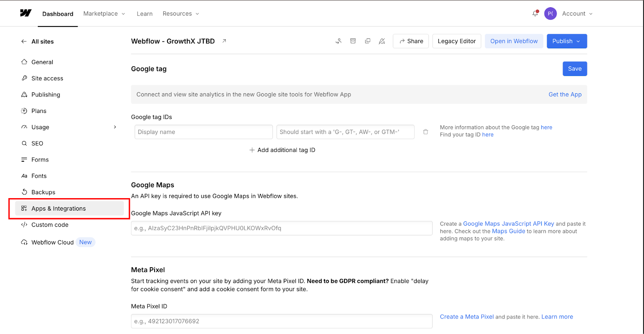Click the Plans icon

pos(24,111)
